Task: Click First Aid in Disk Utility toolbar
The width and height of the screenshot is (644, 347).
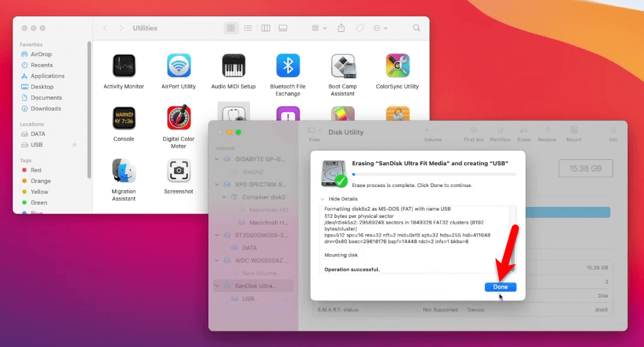Action: (x=474, y=134)
